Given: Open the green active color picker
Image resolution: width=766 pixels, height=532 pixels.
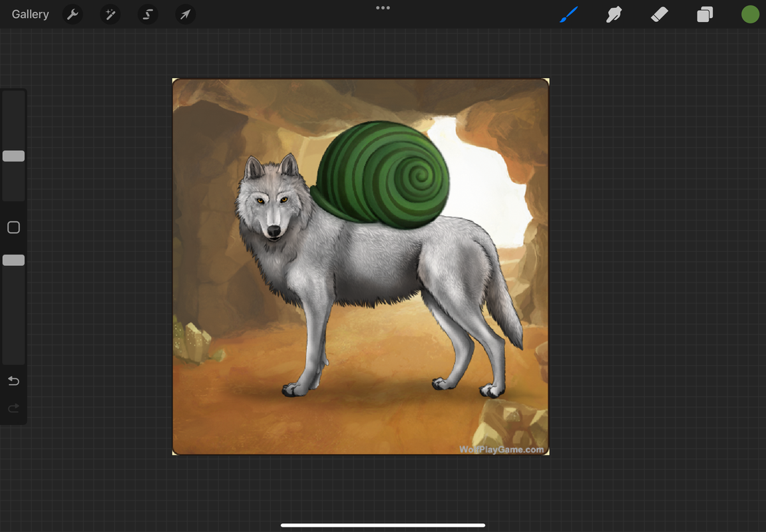Looking at the screenshot, I should click(750, 15).
